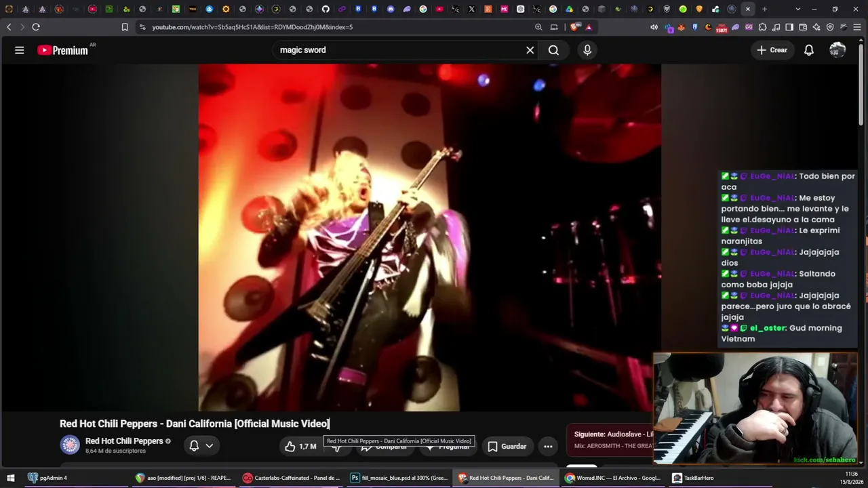
Task: Close the active browser tab
Action: (x=747, y=9)
